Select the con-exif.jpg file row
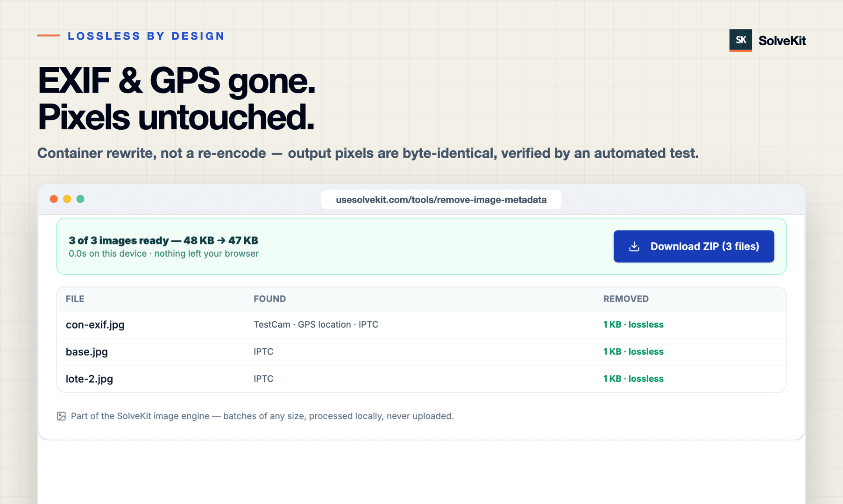843x504 pixels. (421, 325)
